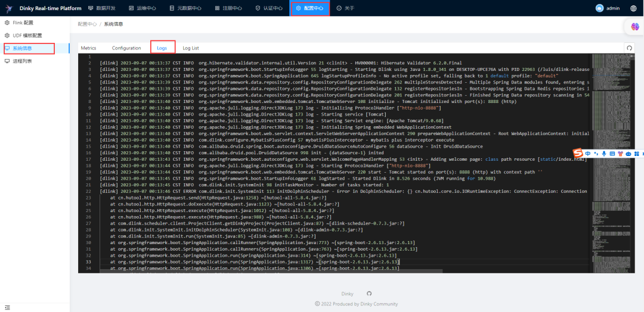Open the 运维中心 menu
The width and height of the screenshot is (644, 312).
point(142,8)
